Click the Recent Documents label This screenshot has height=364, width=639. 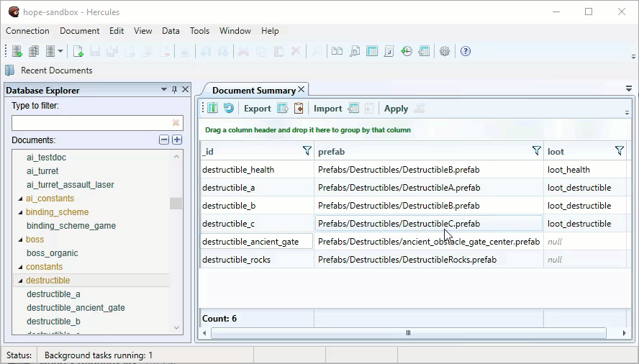[57, 70]
